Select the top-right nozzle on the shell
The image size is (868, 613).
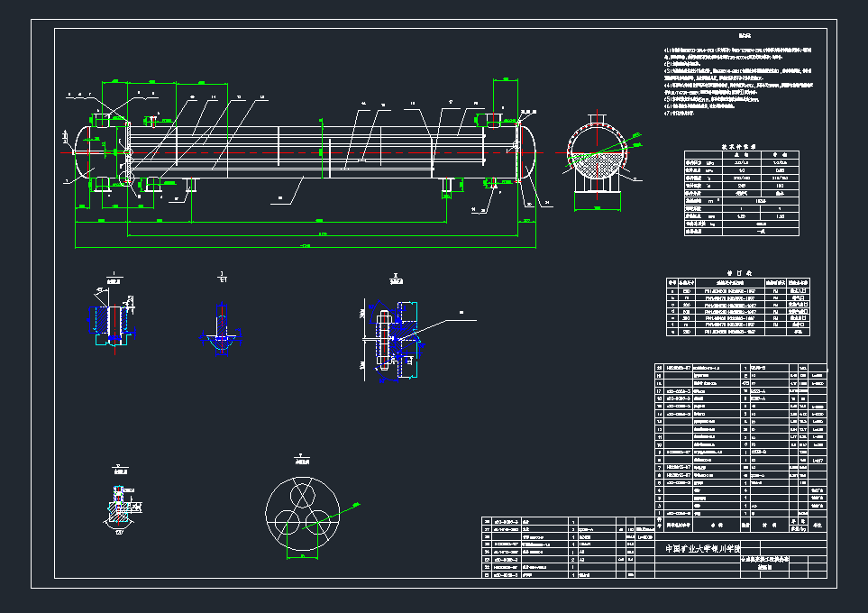click(x=492, y=119)
